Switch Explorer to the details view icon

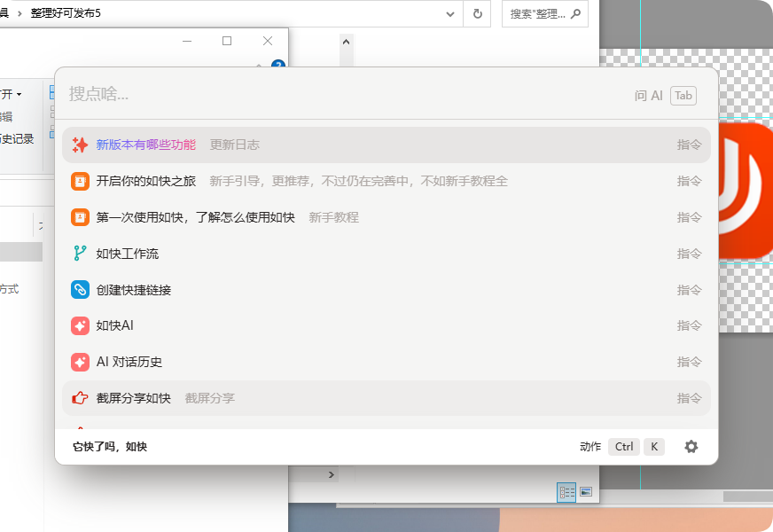click(566, 492)
